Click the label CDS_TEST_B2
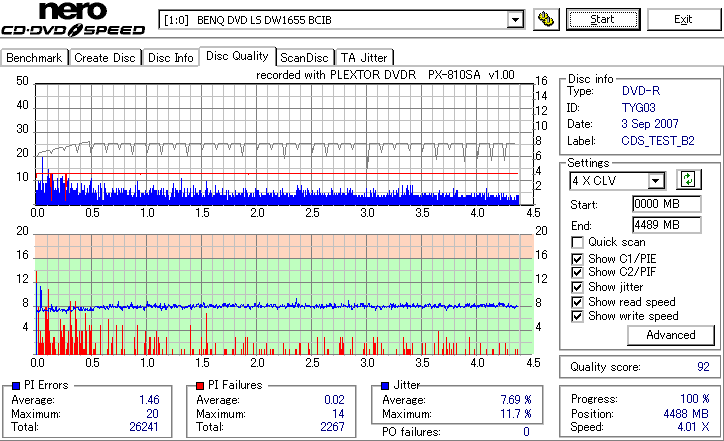The height and width of the screenshot is (441, 724). point(658,141)
